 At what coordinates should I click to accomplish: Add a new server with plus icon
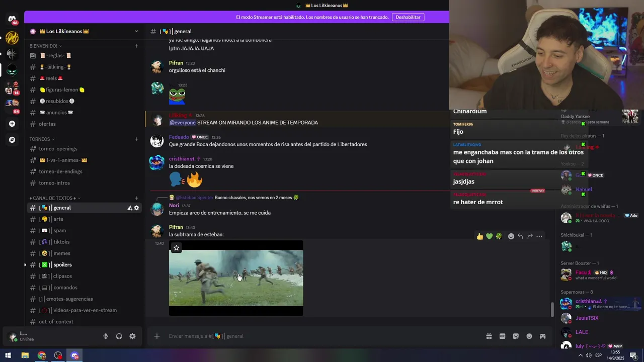(12, 124)
